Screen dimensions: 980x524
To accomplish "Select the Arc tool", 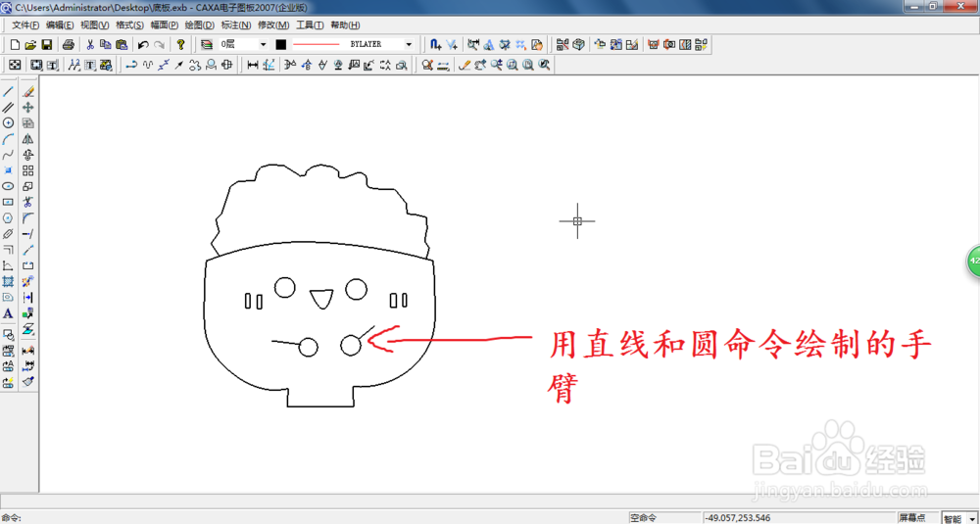I will click(9, 139).
